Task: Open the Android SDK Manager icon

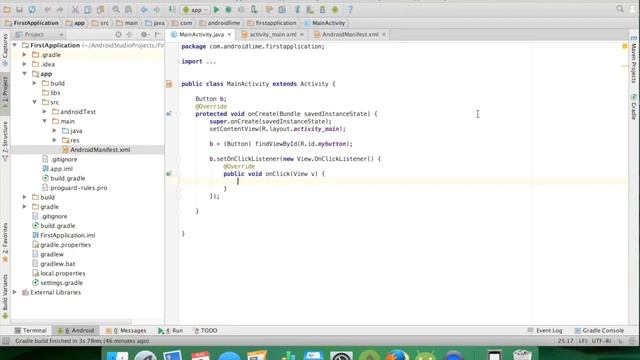Action: tap(322, 9)
